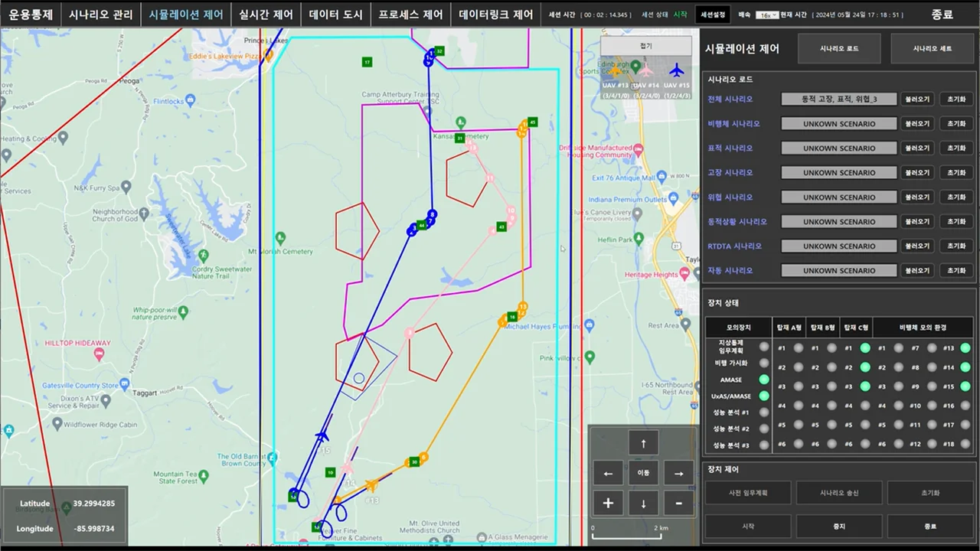Click pink aircraft #14 on the map
This screenshot has width=980, height=551.
(347, 467)
